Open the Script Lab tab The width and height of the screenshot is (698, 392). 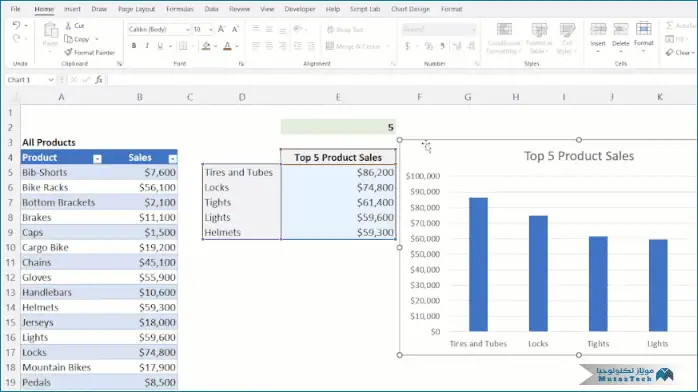click(365, 9)
